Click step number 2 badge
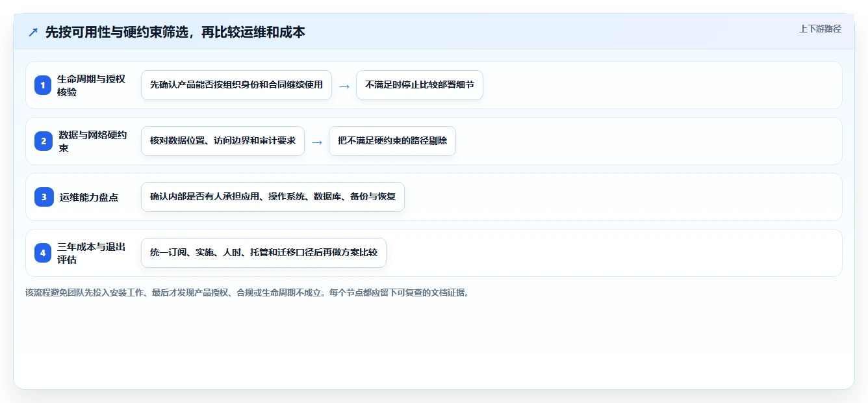The image size is (868, 403). click(x=43, y=141)
